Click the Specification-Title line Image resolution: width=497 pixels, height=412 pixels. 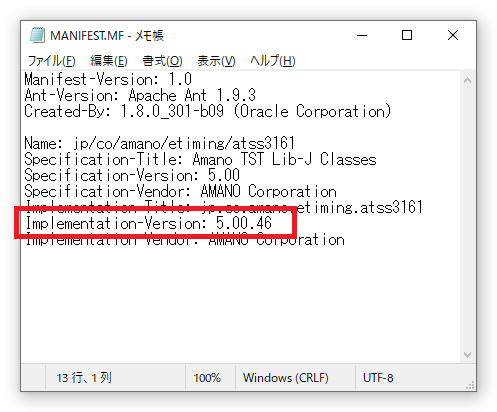(200, 159)
